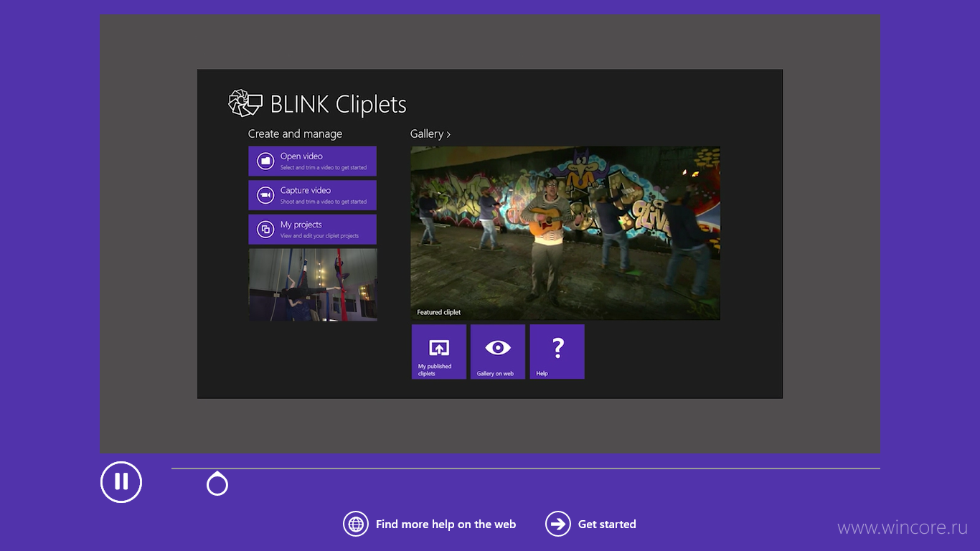Click the video progress scrubber handle

click(x=217, y=484)
